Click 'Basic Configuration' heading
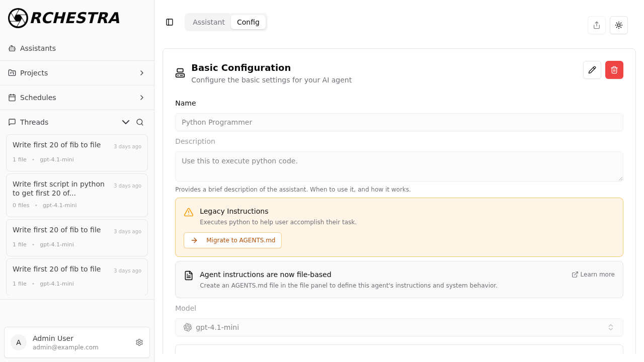 click(x=241, y=68)
